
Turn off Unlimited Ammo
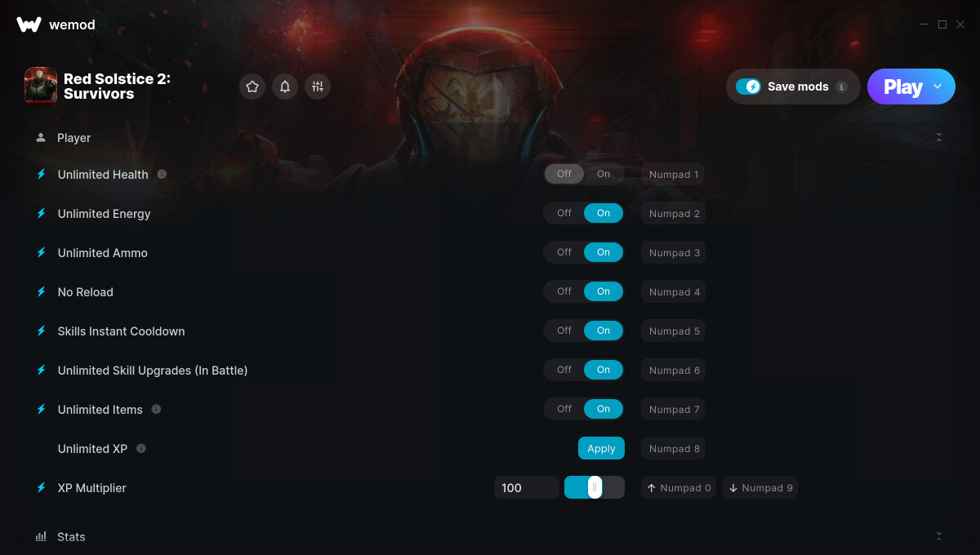[564, 252]
